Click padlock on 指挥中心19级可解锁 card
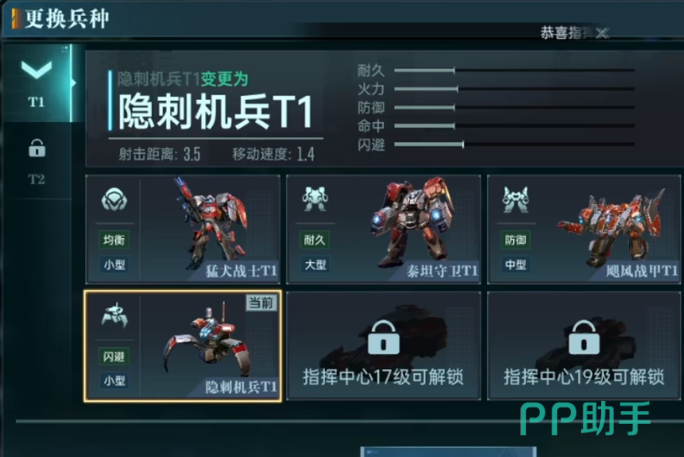 (584, 338)
